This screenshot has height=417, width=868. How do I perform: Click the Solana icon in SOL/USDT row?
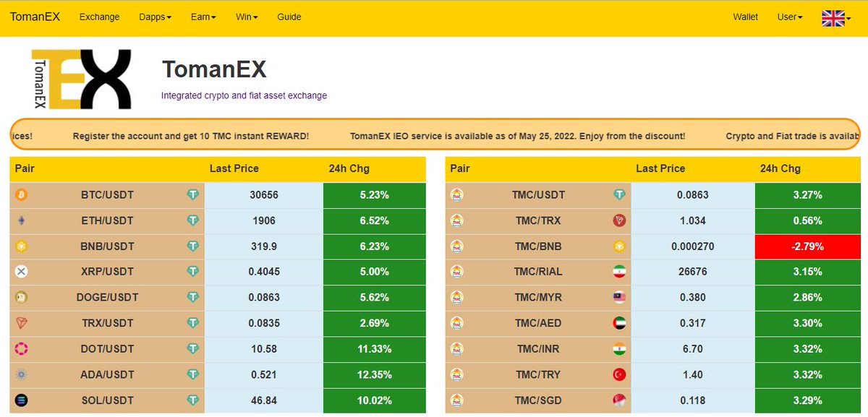[22, 400]
